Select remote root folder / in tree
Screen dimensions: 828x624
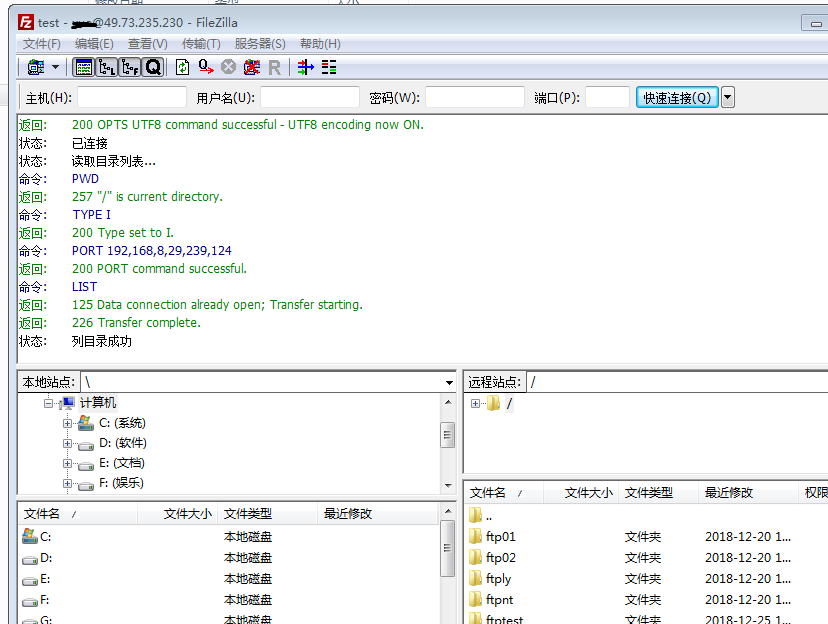(x=509, y=403)
